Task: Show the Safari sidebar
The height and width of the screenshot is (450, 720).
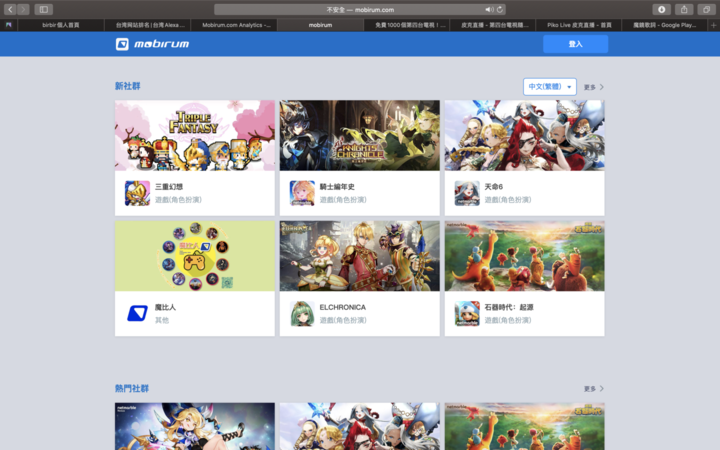Action: click(44, 9)
